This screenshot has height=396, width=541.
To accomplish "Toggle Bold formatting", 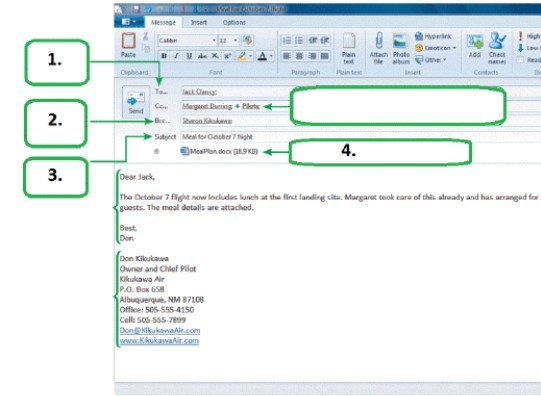I will (164, 56).
